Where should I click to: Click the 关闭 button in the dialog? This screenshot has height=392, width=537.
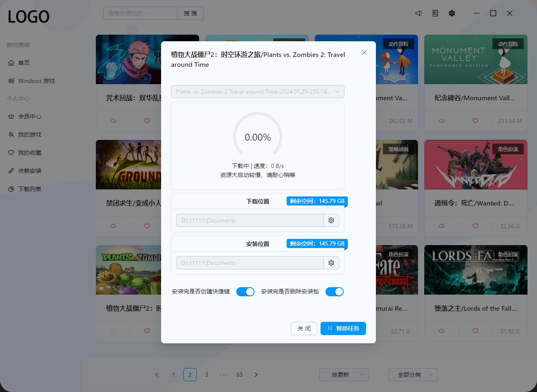(304, 328)
